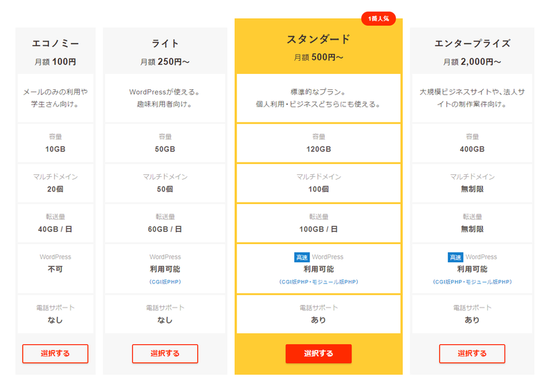Click the スタンダード plan heading
546x392 pixels.
[x=318, y=39]
